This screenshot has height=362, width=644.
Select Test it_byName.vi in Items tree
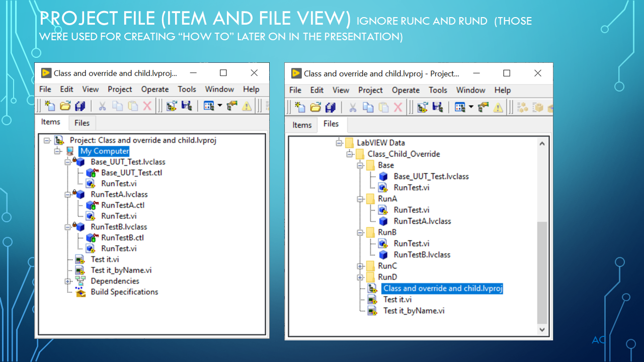tap(121, 270)
